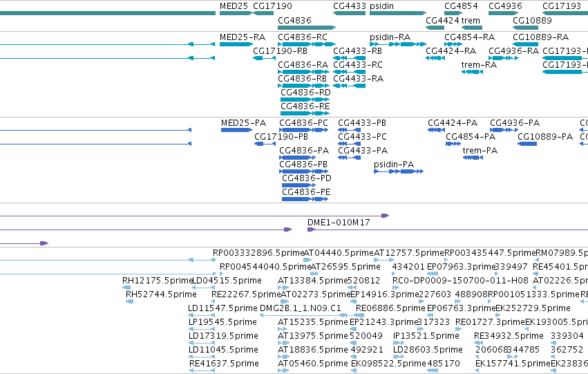This screenshot has height=374, width=588.
Task: Click the psidin-RA transcript
Action: (x=390, y=37)
